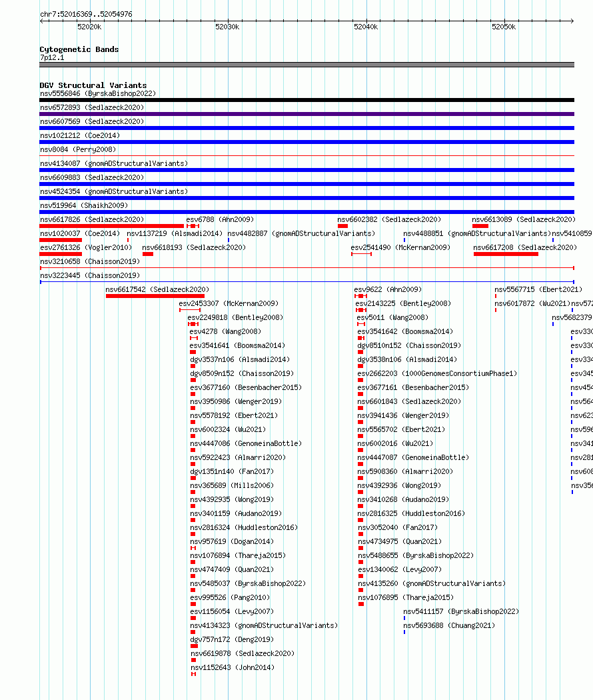Select dgv3537n106 (Alsmadi2014) variant
This screenshot has height=700, width=593.
tap(240, 359)
